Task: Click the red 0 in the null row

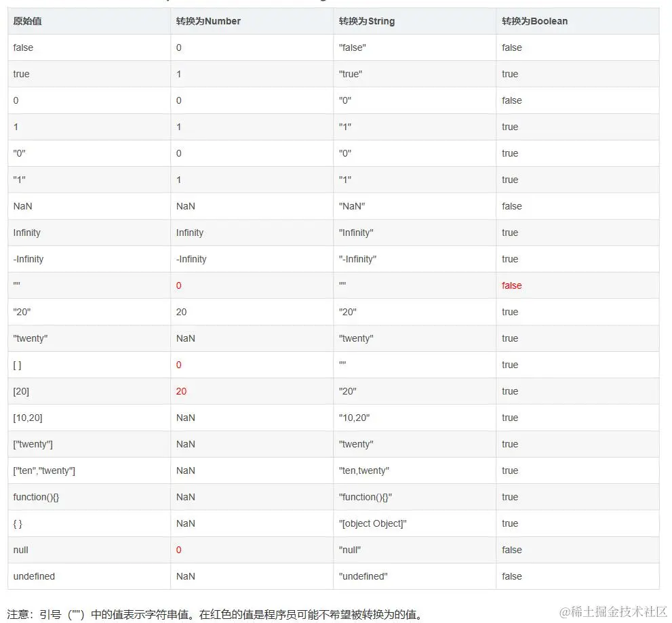Action: point(179,550)
